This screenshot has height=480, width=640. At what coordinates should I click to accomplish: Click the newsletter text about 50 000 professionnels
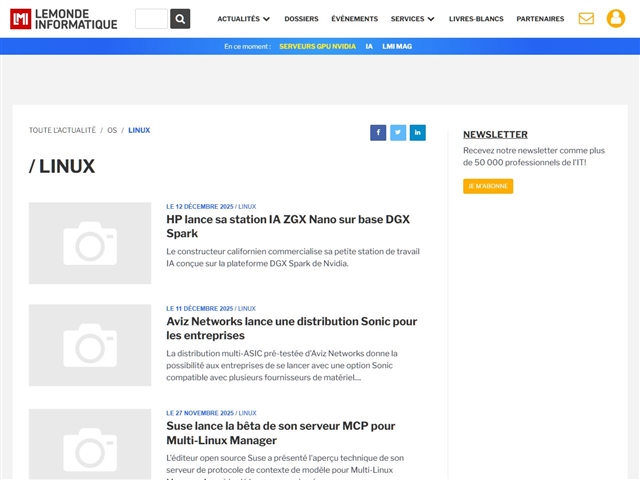click(534, 156)
